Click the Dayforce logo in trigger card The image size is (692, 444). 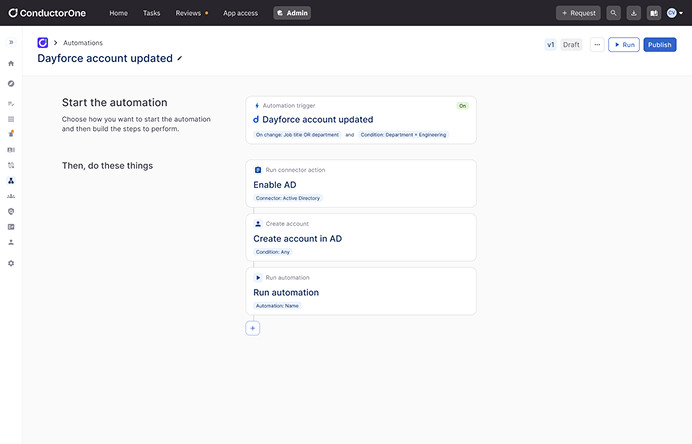pos(256,120)
